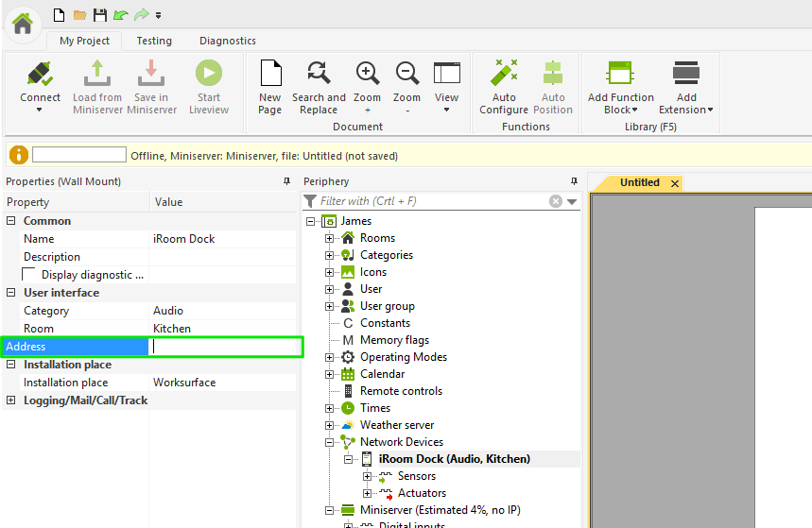
Task: Collapse the User interface property group
Action: 11,293
